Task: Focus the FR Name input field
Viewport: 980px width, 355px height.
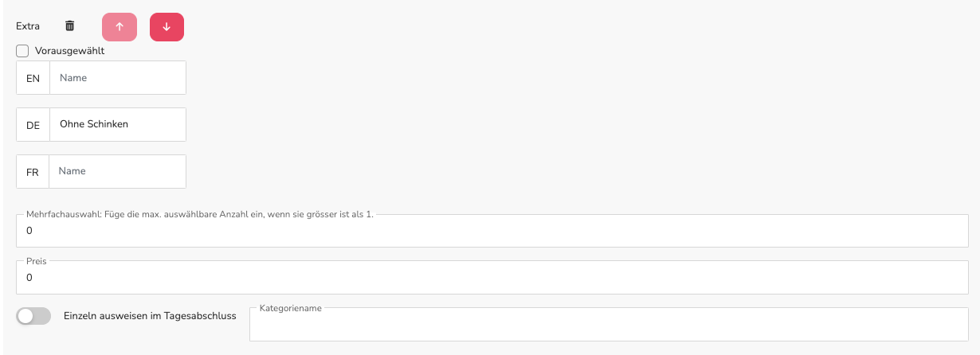Action: point(118,171)
